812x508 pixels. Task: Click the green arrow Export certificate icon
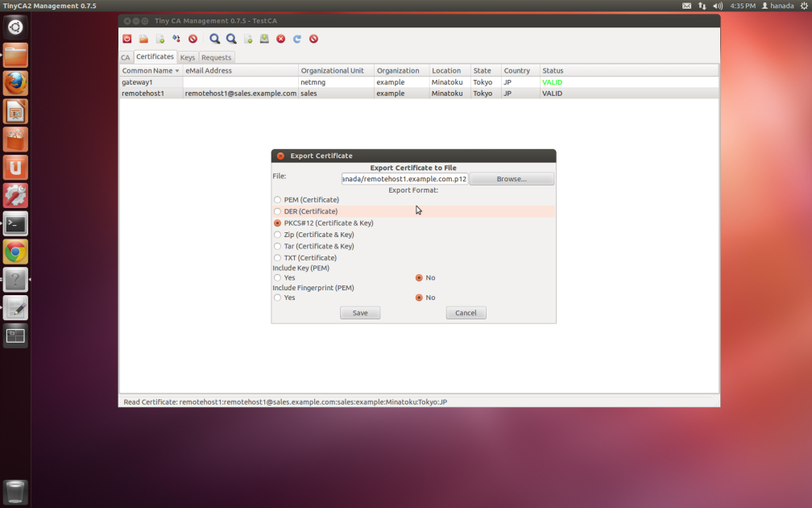coord(264,39)
